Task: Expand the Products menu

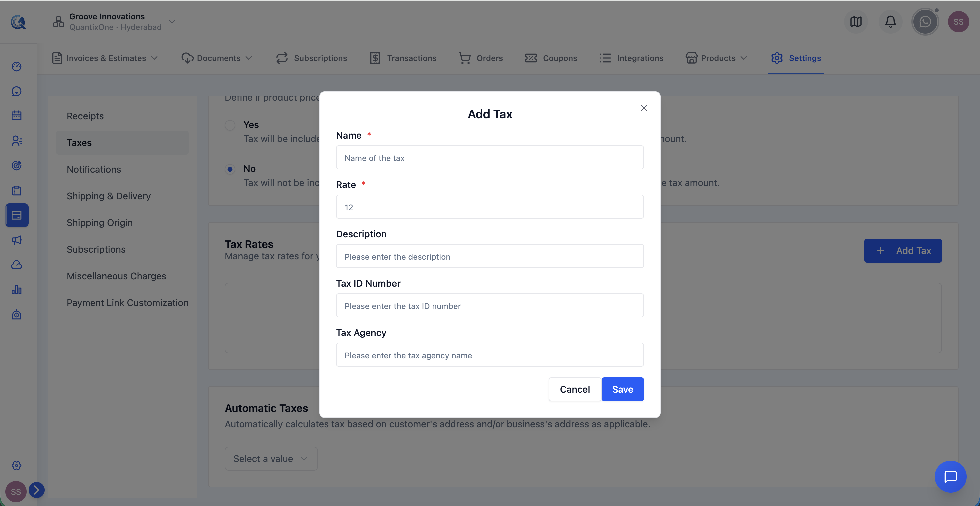Action: pyautogui.click(x=716, y=58)
